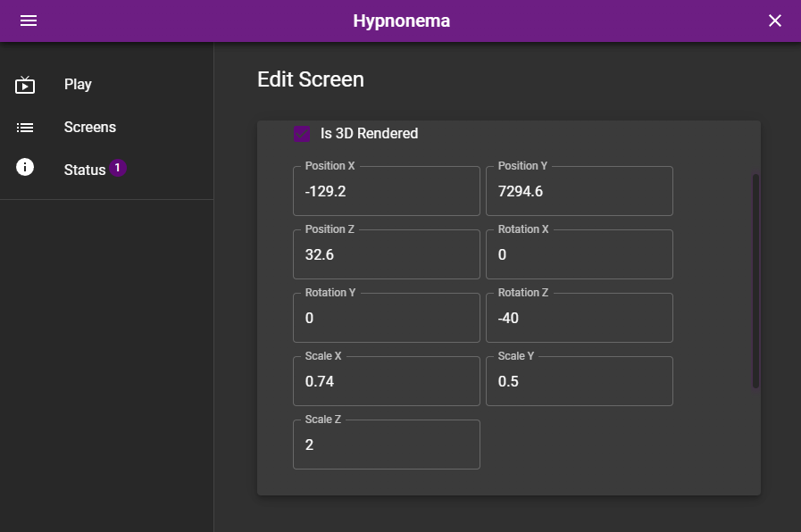The height and width of the screenshot is (532, 801).
Task: Select the Rotation X input field
Action: coord(580,254)
